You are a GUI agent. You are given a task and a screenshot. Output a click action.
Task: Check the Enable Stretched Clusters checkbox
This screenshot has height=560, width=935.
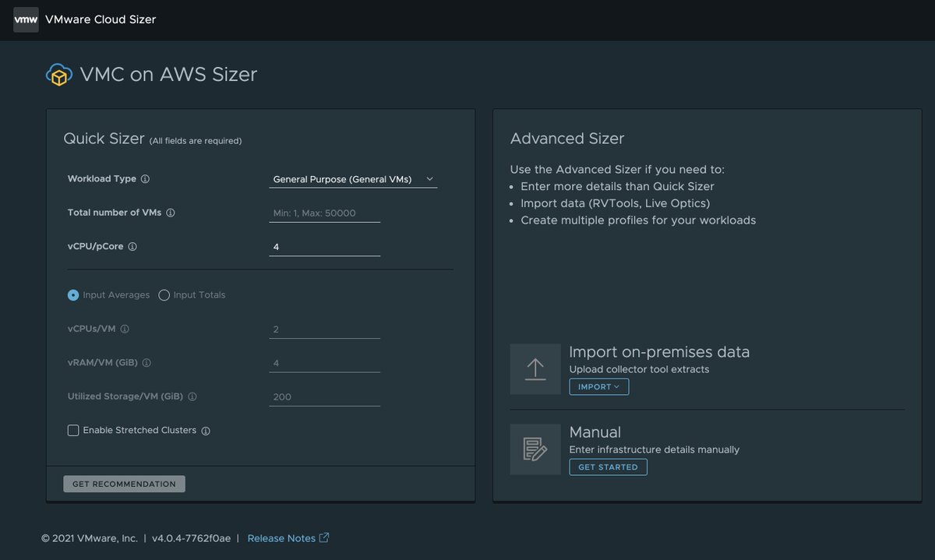click(x=73, y=431)
